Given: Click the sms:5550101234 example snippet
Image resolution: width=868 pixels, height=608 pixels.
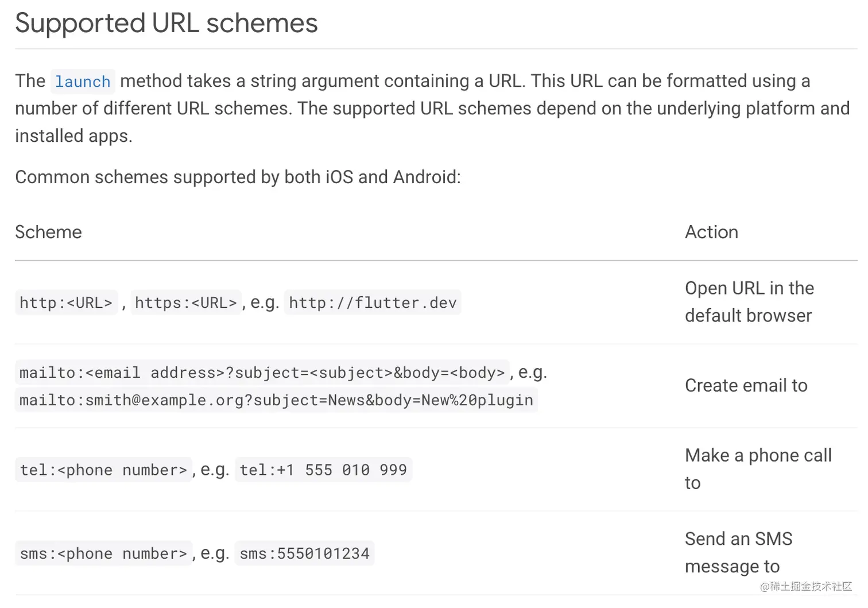Looking at the screenshot, I should pos(304,554).
